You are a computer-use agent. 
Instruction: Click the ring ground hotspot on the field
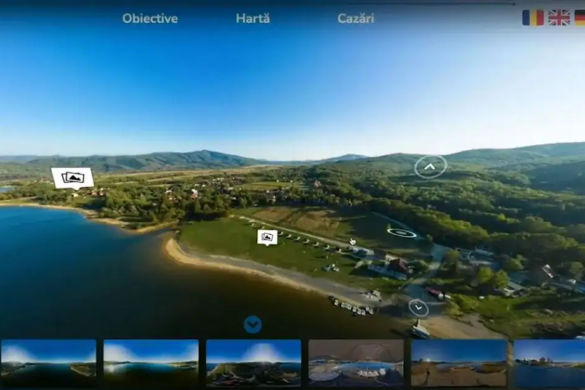tap(401, 233)
